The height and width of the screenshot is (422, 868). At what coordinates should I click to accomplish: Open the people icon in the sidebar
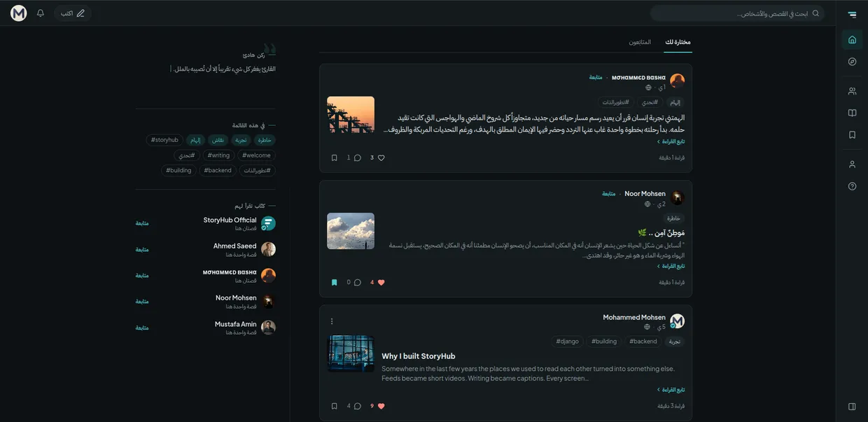pyautogui.click(x=852, y=91)
